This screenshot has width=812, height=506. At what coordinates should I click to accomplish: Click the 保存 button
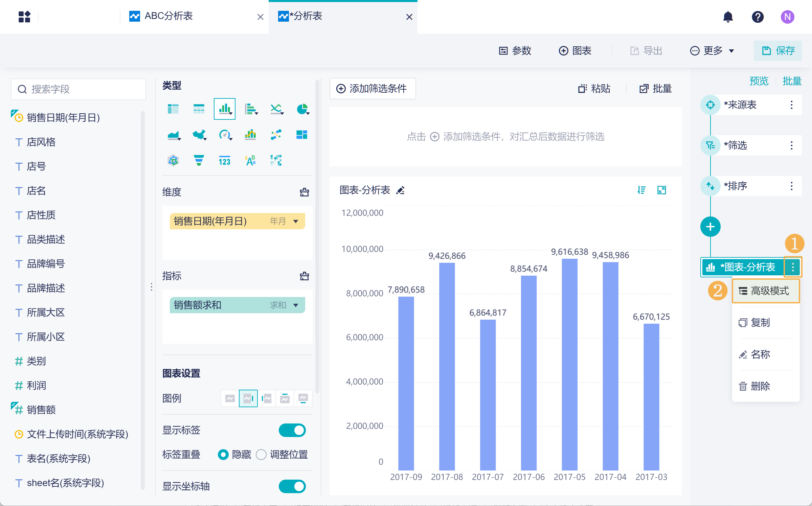(778, 51)
